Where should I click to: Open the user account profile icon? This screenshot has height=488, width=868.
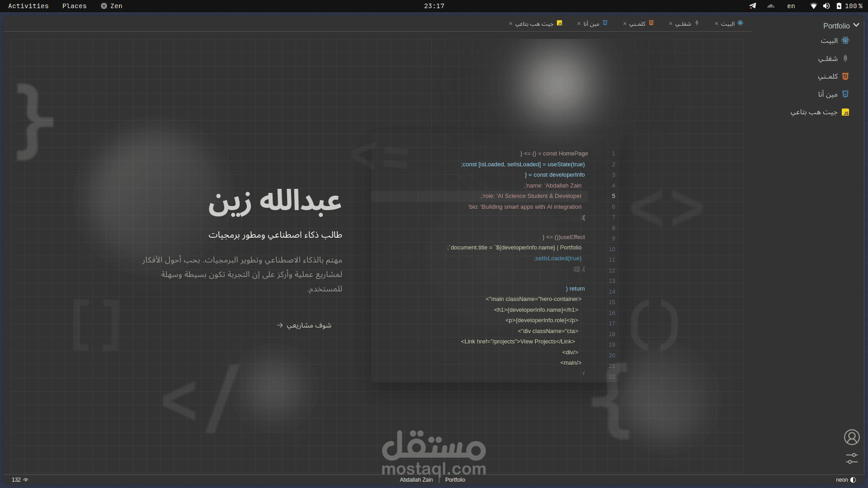[852, 437]
